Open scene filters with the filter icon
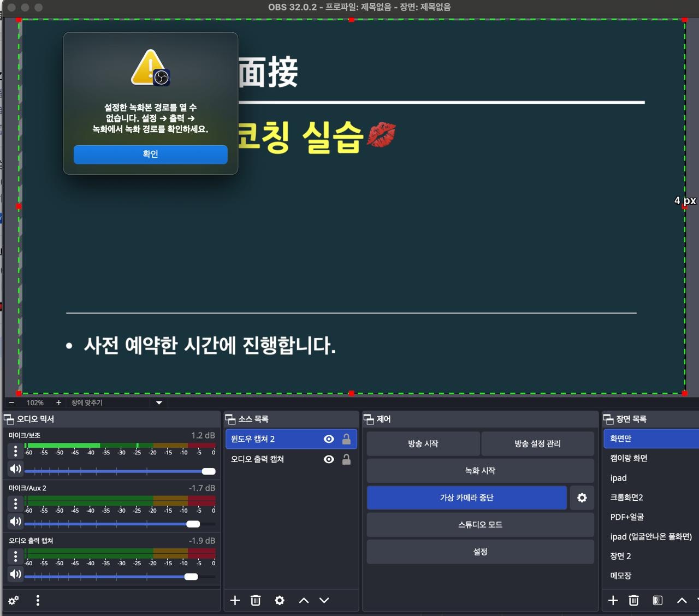This screenshot has width=699, height=616. [657, 600]
